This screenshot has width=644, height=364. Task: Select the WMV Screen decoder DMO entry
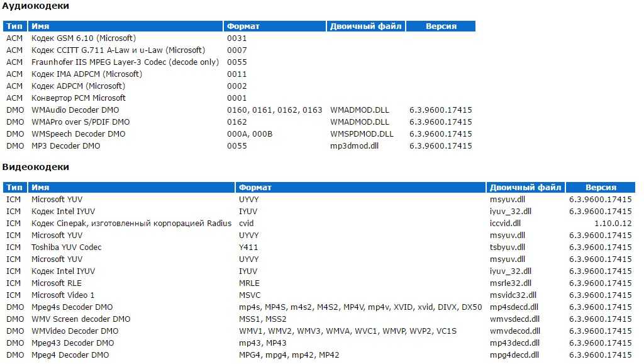pos(81,319)
